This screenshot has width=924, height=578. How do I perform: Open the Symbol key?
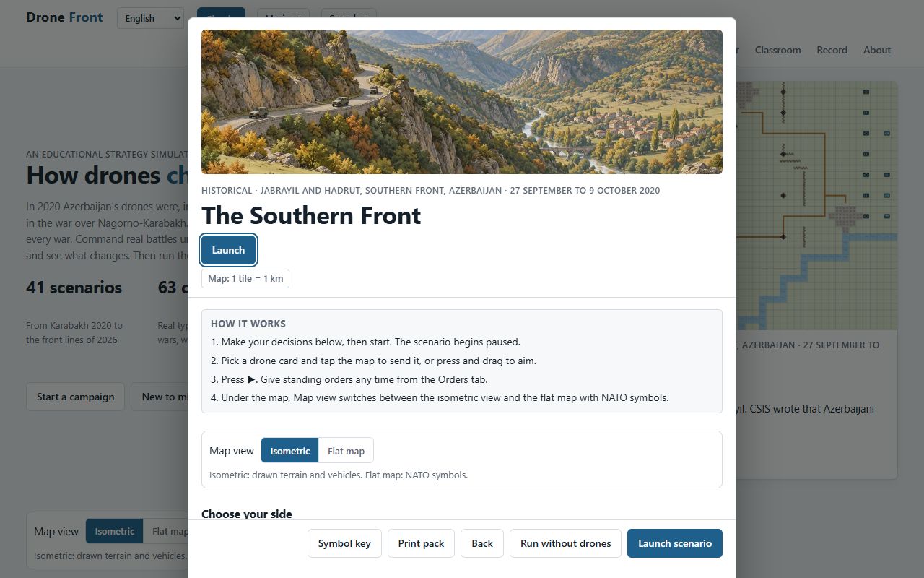pos(344,543)
